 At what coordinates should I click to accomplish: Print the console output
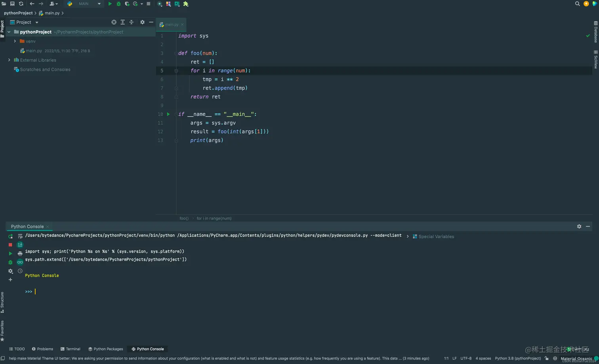pos(20,254)
